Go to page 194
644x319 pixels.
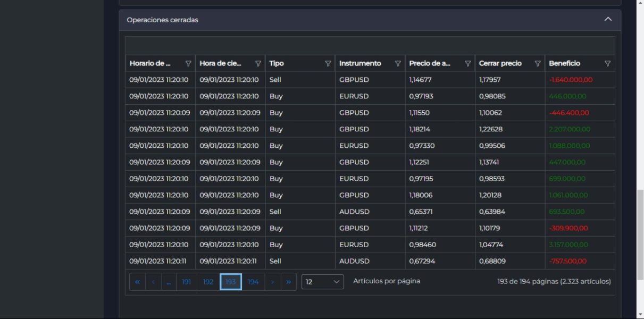(253, 282)
